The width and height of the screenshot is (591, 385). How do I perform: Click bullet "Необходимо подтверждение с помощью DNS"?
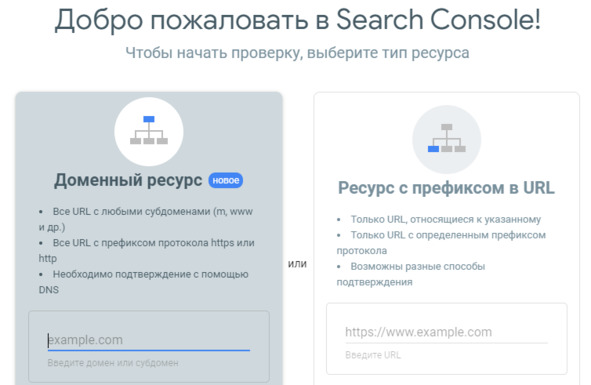point(144,282)
